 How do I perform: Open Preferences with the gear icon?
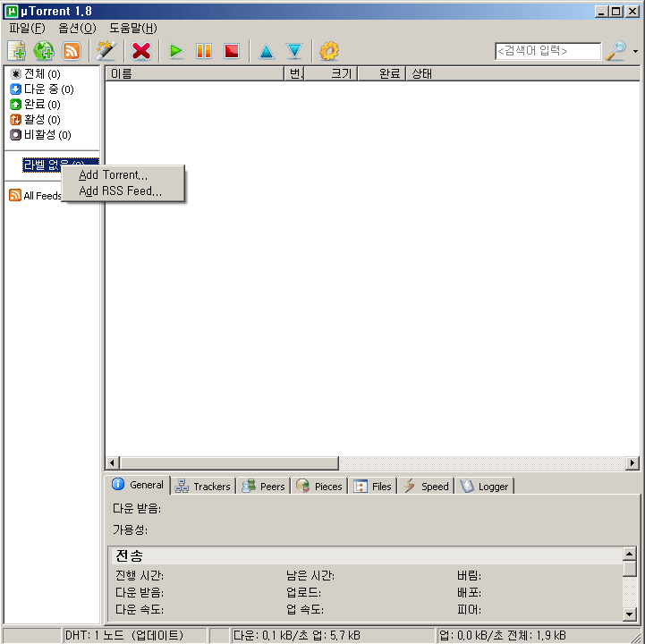coord(329,51)
